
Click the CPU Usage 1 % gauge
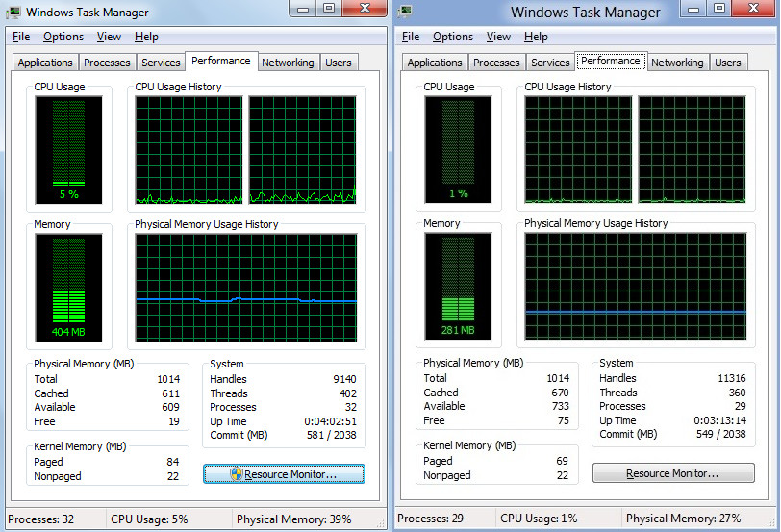[x=458, y=149]
